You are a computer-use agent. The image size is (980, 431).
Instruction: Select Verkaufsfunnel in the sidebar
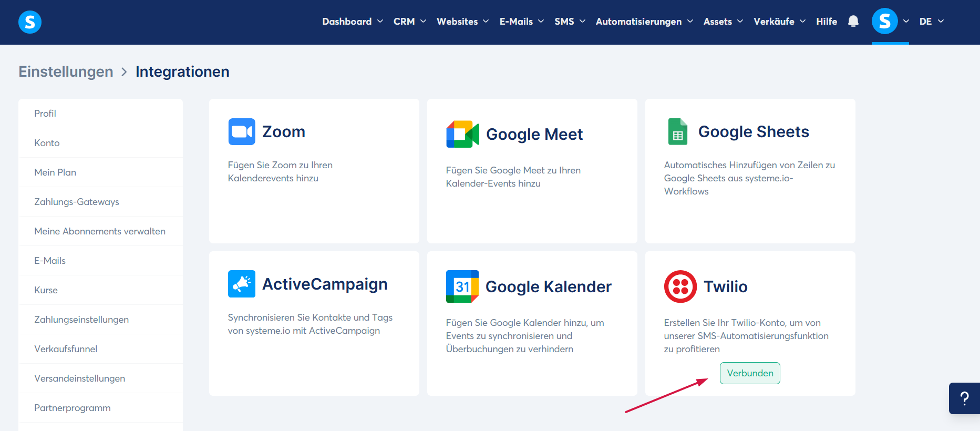[100, 349]
